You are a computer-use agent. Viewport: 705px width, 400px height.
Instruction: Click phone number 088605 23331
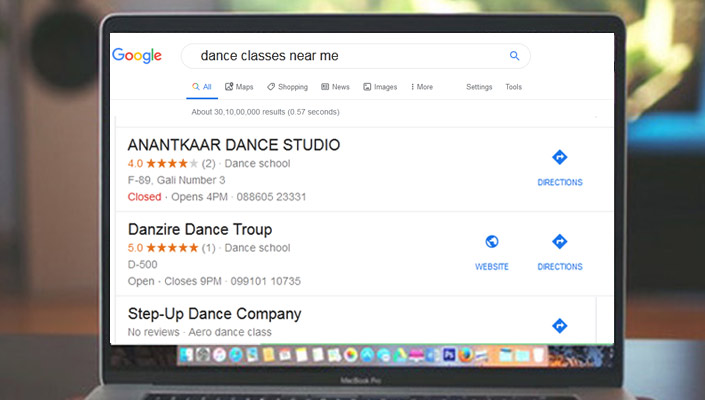tap(271, 197)
